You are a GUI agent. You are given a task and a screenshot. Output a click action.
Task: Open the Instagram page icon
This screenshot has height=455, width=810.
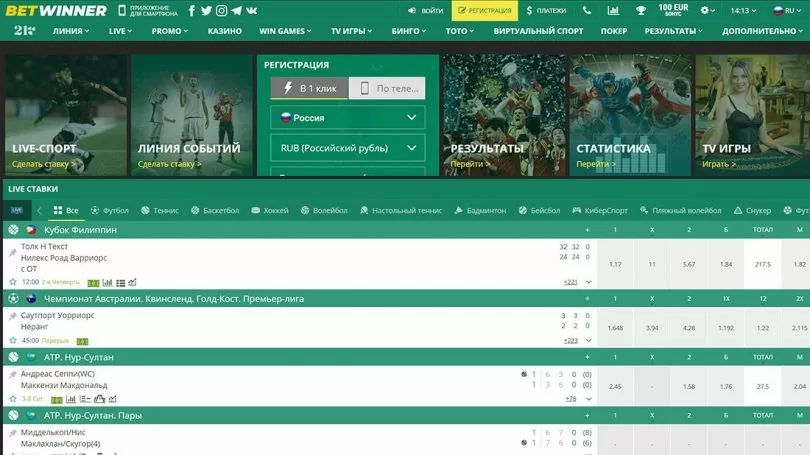(221, 10)
